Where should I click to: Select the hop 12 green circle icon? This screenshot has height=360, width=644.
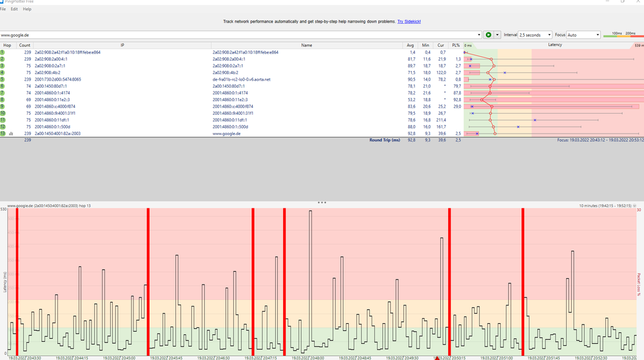click(3, 126)
